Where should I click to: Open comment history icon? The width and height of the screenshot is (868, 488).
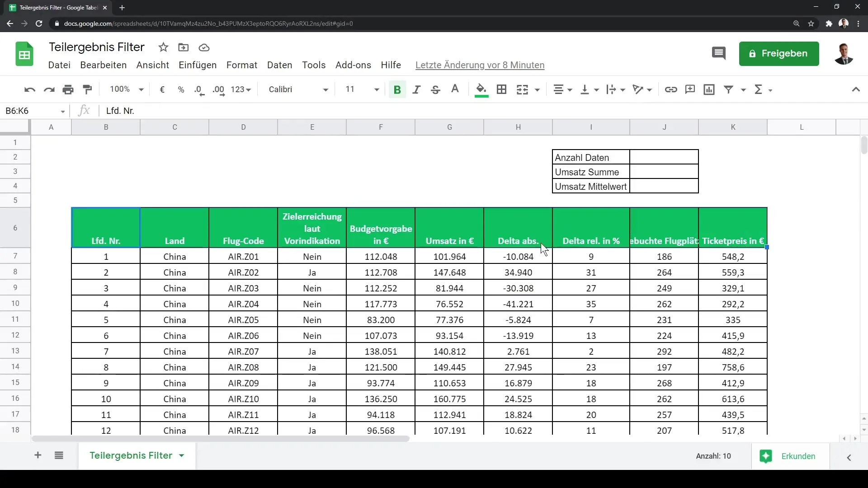718,54
